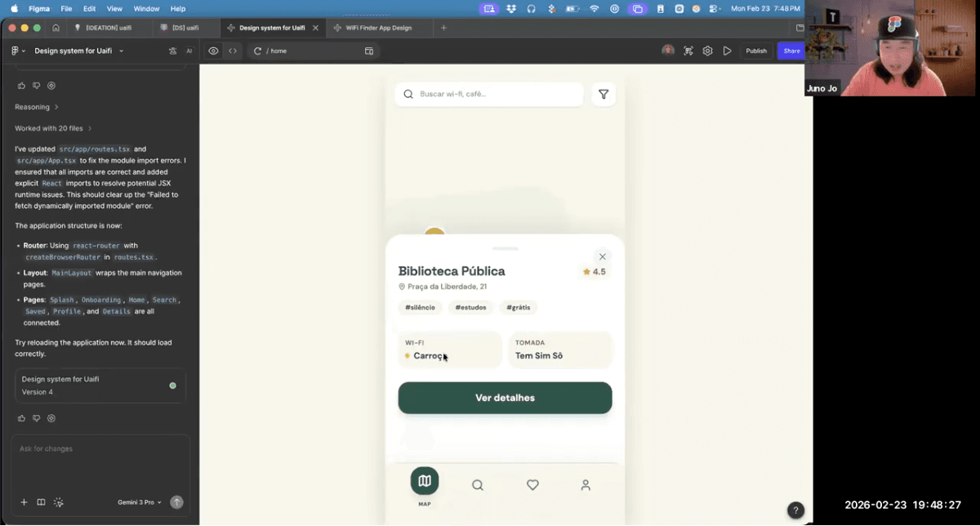Select the heart favorites icon in bottom navigation
Image resolution: width=980 pixels, height=526 pixels.
[532, 484]
